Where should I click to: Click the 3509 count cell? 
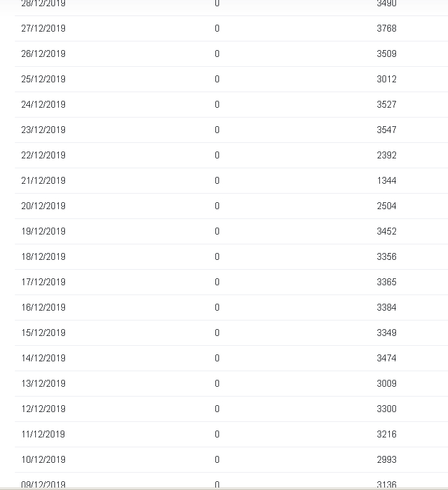click(x=386, y=54)
